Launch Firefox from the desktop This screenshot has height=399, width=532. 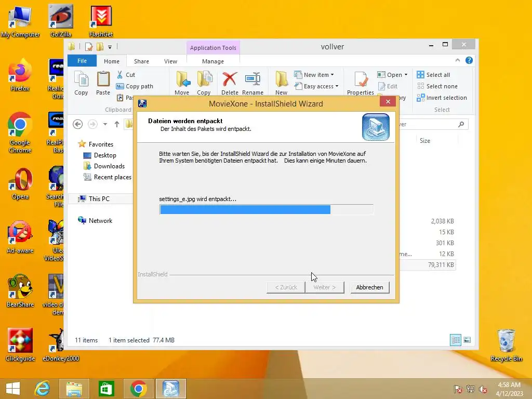pyautogui.click(x=20, y=75)
